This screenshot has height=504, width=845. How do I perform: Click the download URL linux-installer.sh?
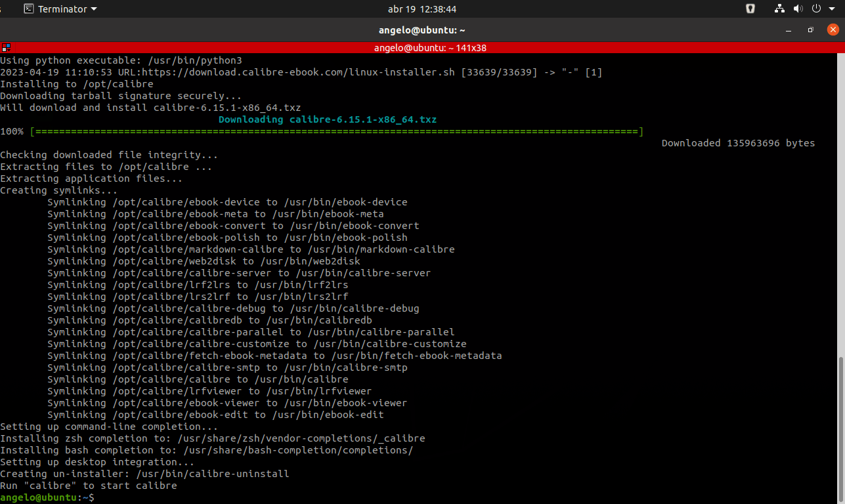pyautogui.click(x=299, y=72)
